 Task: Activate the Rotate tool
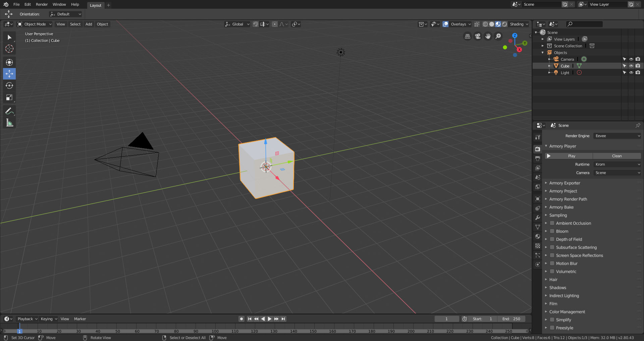tap(9, 86)
